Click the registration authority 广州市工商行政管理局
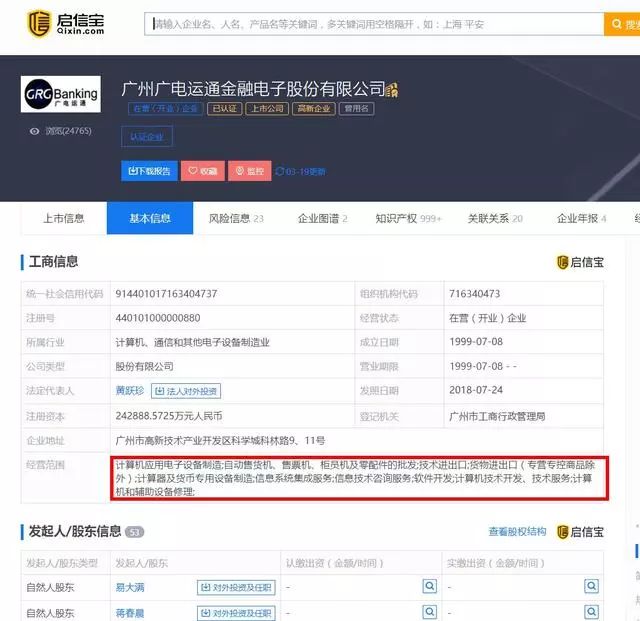640x621 pixels. point(497,416)
